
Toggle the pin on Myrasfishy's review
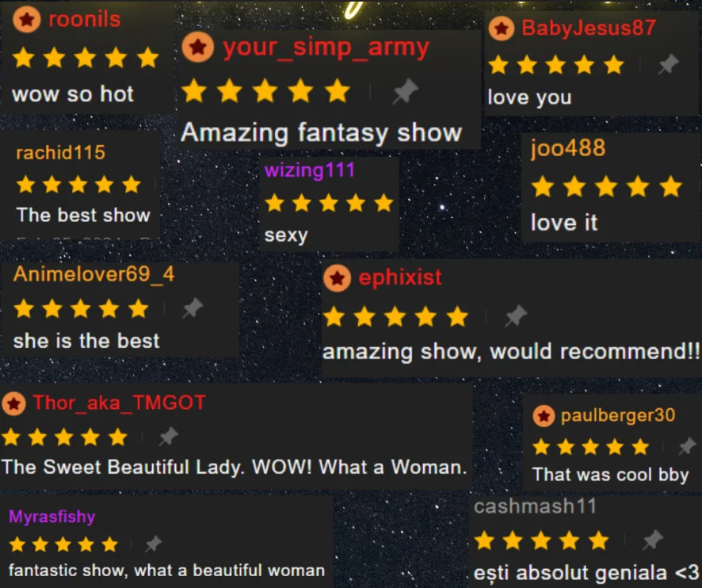(154, 544)
